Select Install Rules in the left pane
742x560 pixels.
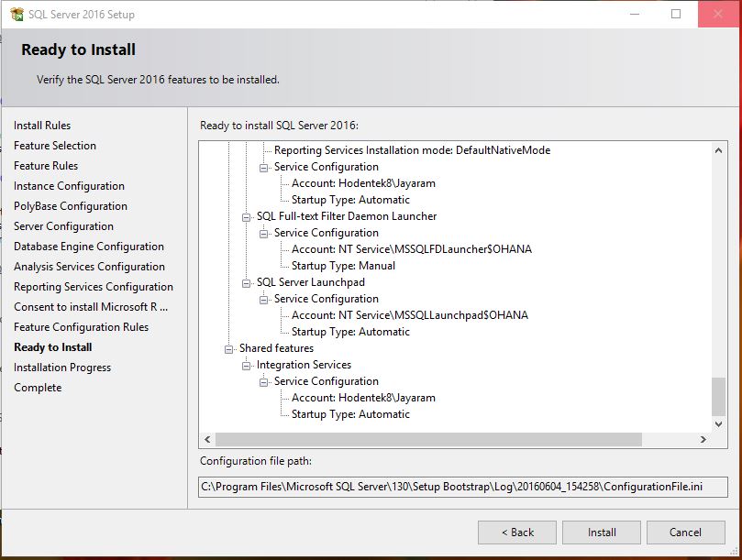click(x=41, y=125)
